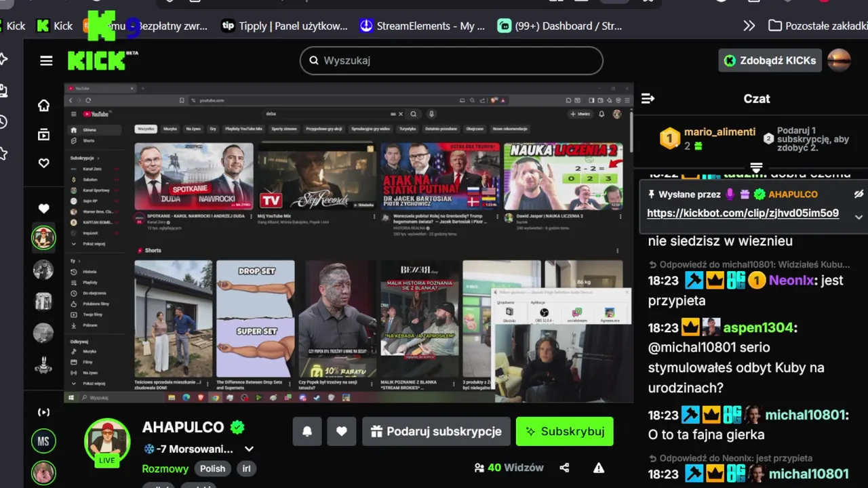The width and height of the screenshot is (868, 488).
Task: Click Podaruj subskrypcje gift button
Action: click(x=435, y=431)
